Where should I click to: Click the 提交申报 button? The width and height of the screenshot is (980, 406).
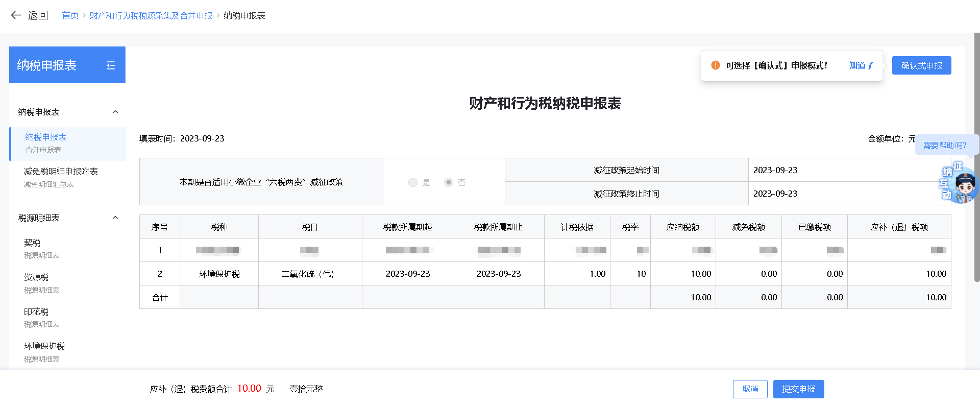click(798, 389)
